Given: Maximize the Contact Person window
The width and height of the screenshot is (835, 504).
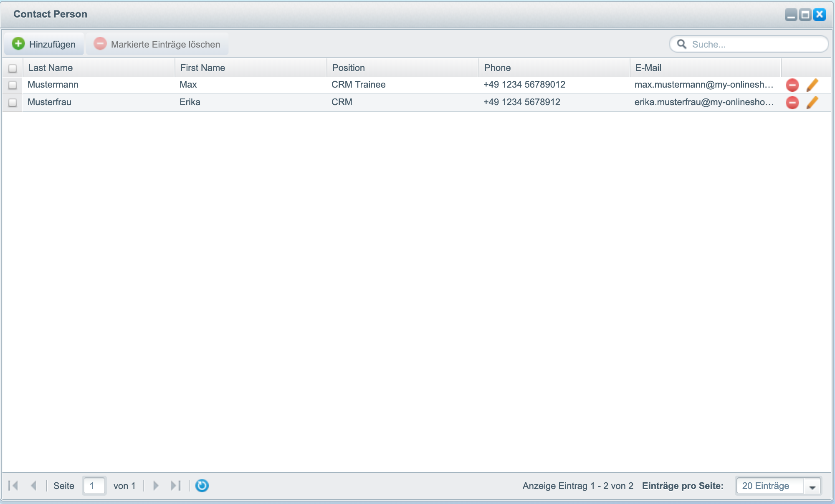Looking at the screenshot, I should (x=805, y=15).
